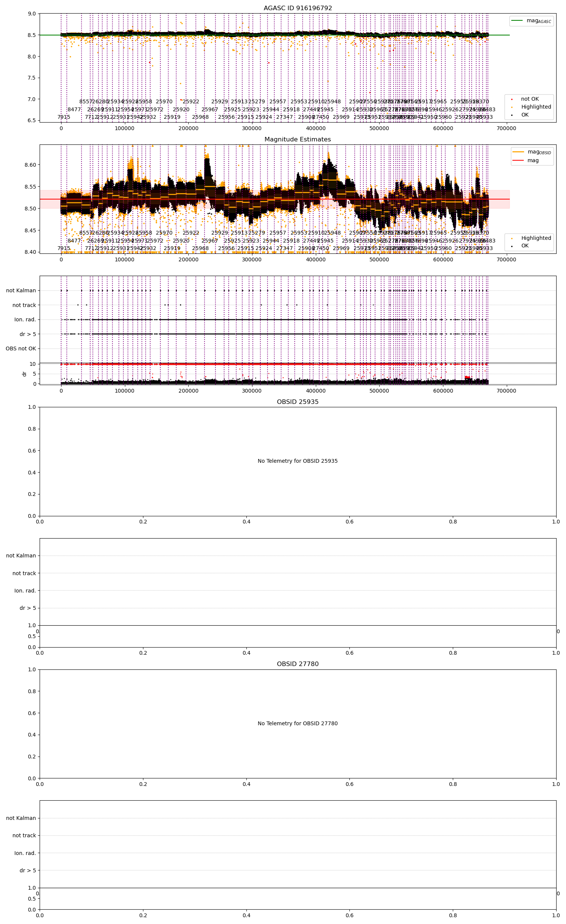Click the title 'AGASC ID 916196792'
This screenshot has width=566, height=924.
298,8
